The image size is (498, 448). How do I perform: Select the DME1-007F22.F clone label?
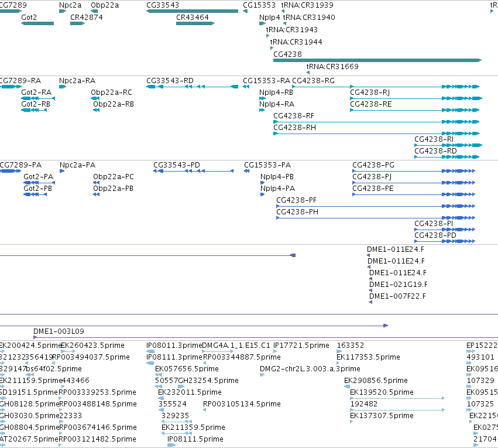click(397, 296)
